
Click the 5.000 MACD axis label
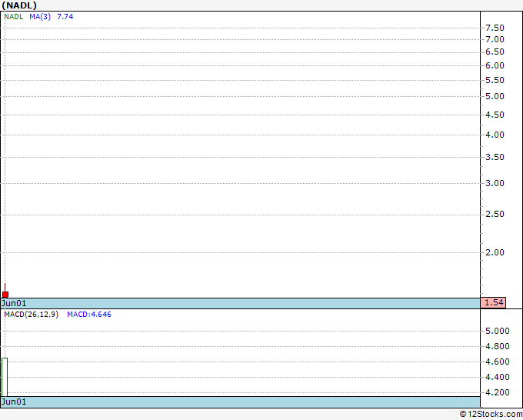click(498, 331)
